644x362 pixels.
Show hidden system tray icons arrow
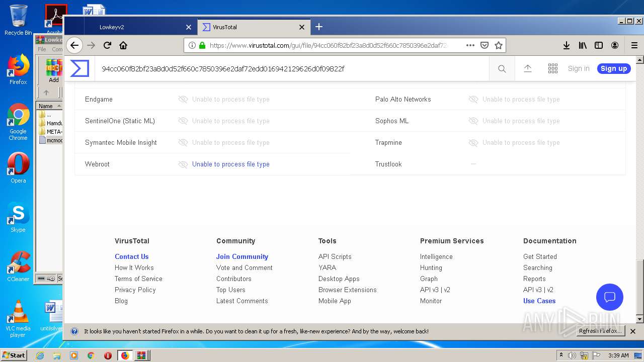(x=561, y=355)
